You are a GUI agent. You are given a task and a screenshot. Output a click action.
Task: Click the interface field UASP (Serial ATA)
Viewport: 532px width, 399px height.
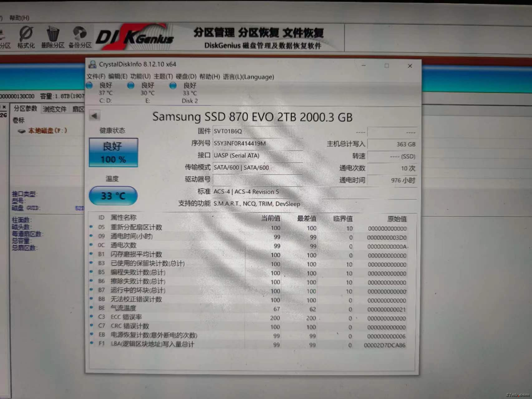pyautogui.click(x=258, y=155)
